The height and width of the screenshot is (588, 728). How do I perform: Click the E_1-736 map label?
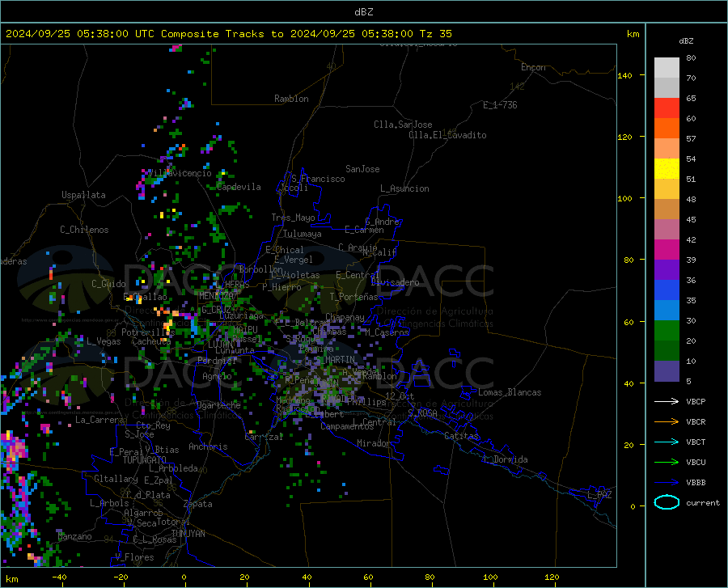tap(500, 105)
